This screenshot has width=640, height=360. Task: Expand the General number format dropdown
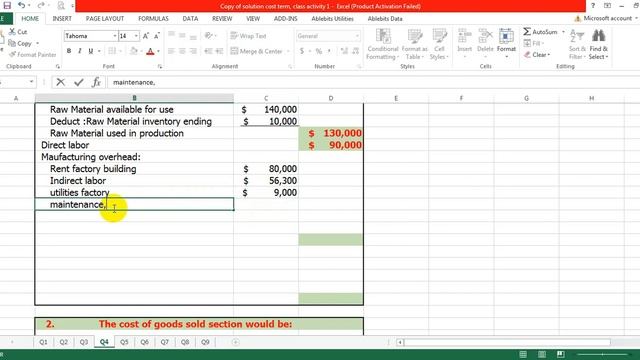point(357,36)
